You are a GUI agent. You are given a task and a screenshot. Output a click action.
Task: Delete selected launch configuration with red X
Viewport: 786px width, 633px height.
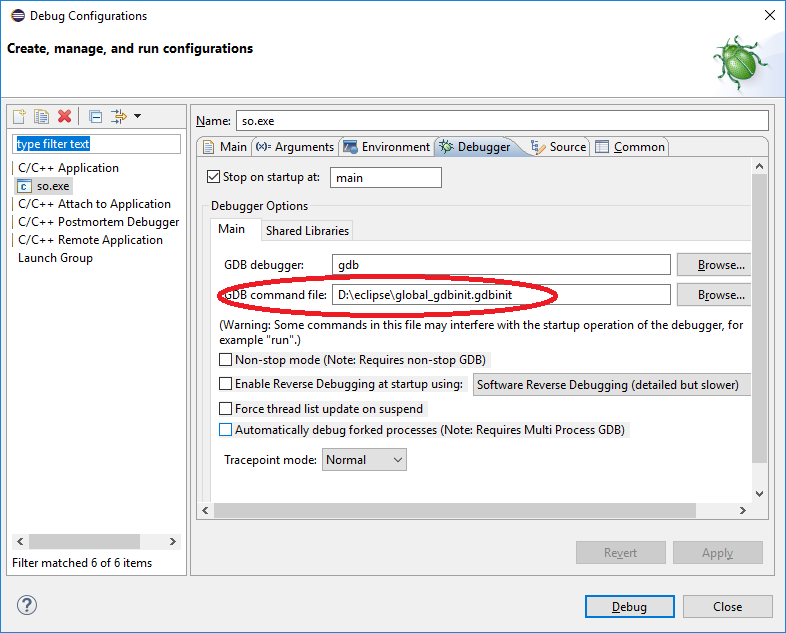(x=65, y=117)
